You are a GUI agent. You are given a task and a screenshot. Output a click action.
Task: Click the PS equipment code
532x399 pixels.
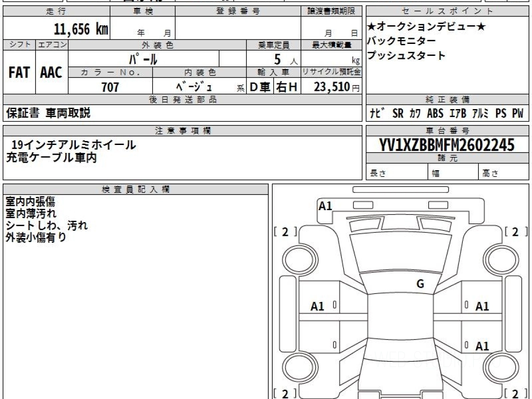501,113
